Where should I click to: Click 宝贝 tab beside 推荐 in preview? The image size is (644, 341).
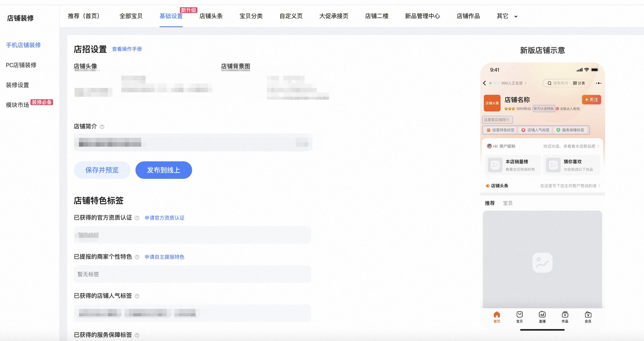coord(508,203)
